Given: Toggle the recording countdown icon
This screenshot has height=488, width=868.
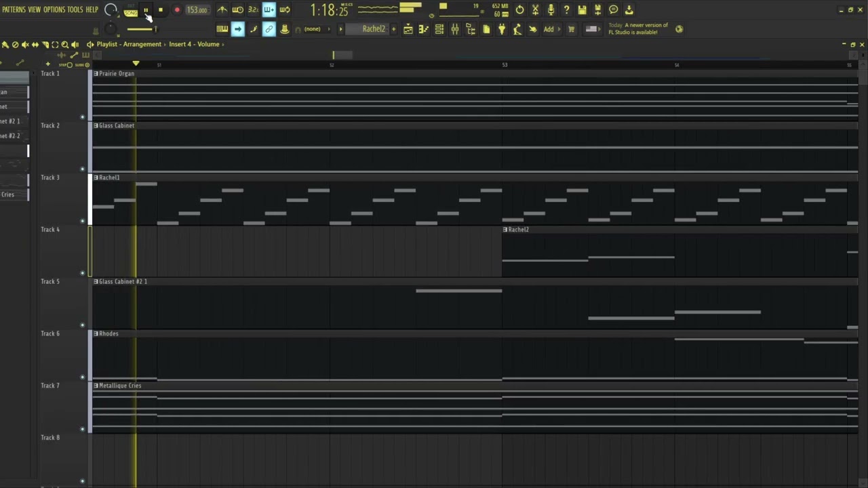Looking at the screenshot, I should [254, 9].
